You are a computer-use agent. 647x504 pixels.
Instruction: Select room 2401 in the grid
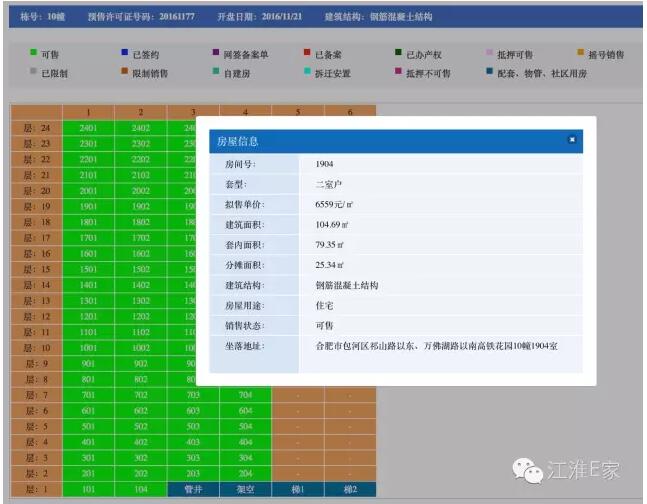click(x=88, y=128)
